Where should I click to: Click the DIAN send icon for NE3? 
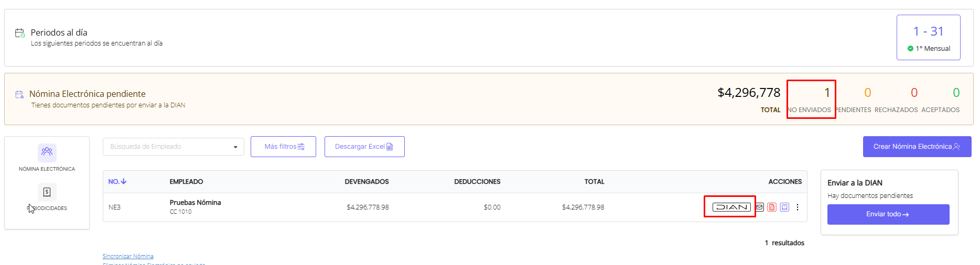coord(731,207)
